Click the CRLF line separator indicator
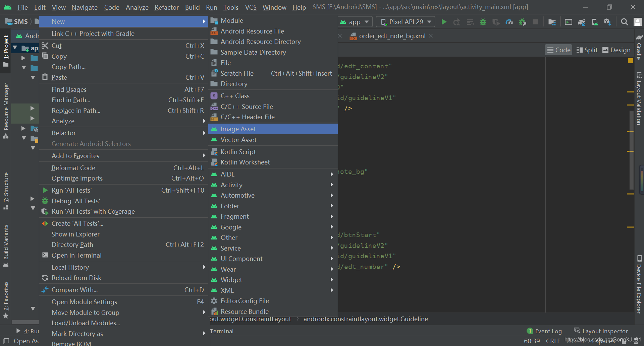The width and height of the screenshot is (644, 346). 553,341
